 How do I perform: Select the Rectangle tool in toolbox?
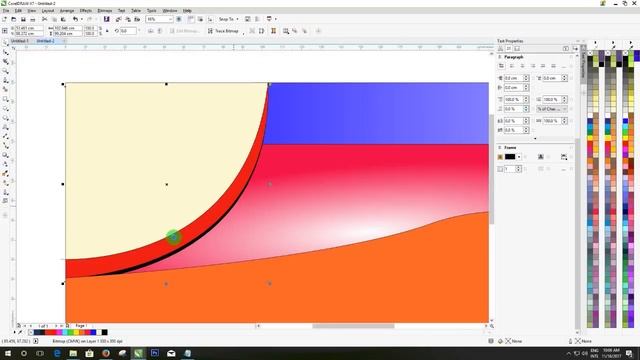6,99
